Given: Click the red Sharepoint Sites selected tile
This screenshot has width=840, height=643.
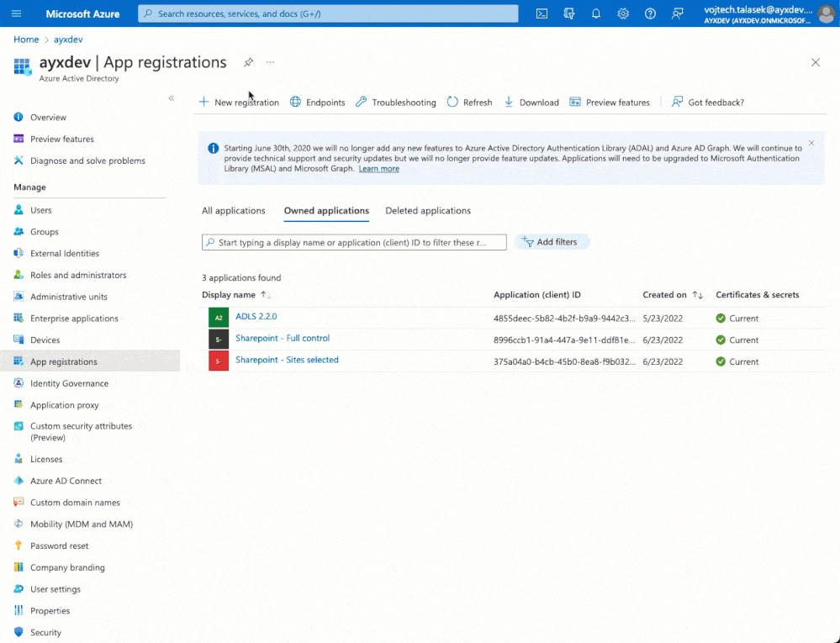Looking at the screenshot, I should coord(219,361).
